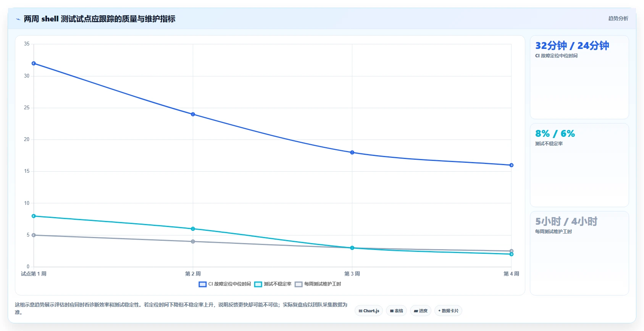Open the 8% / 6% instability card
The image size is (644, 331).
579,165
